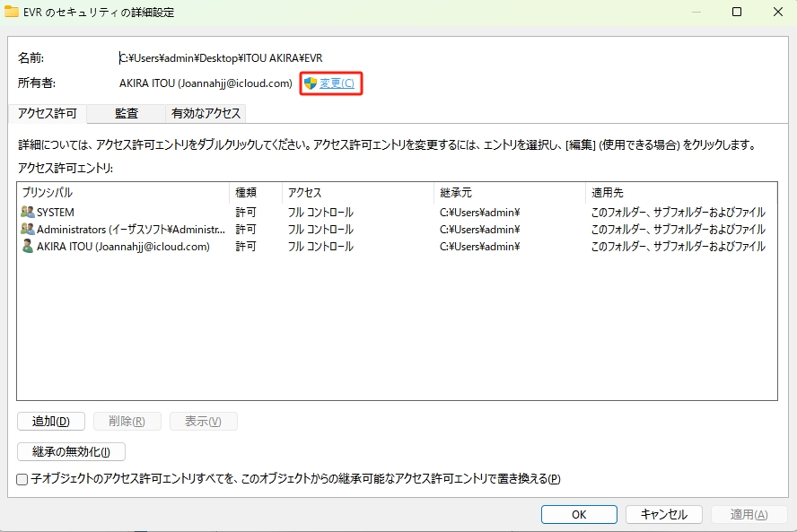
Task: Click the キャンセル button
Action: pos(663,515)
